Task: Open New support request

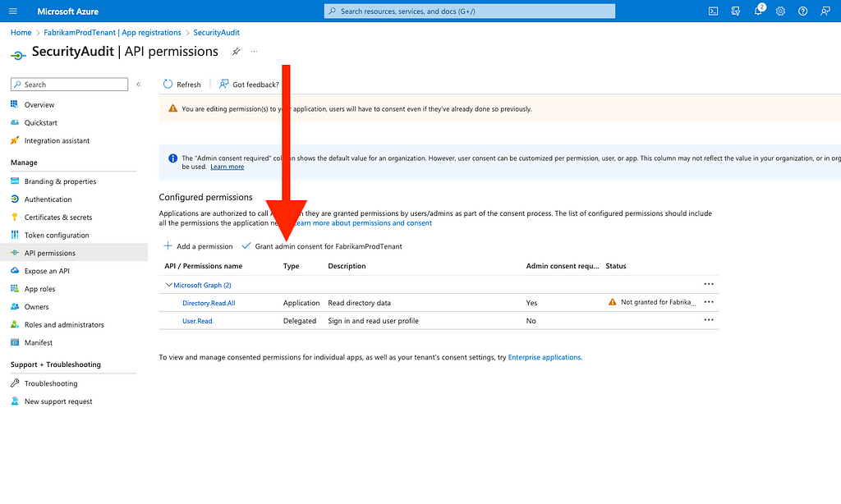Action: [58, 401]
